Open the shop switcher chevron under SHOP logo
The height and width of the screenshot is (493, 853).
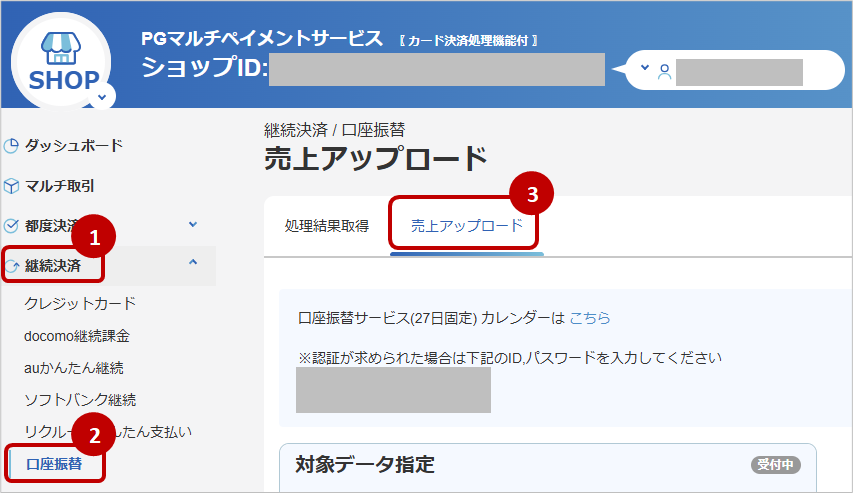pos(102,97)
